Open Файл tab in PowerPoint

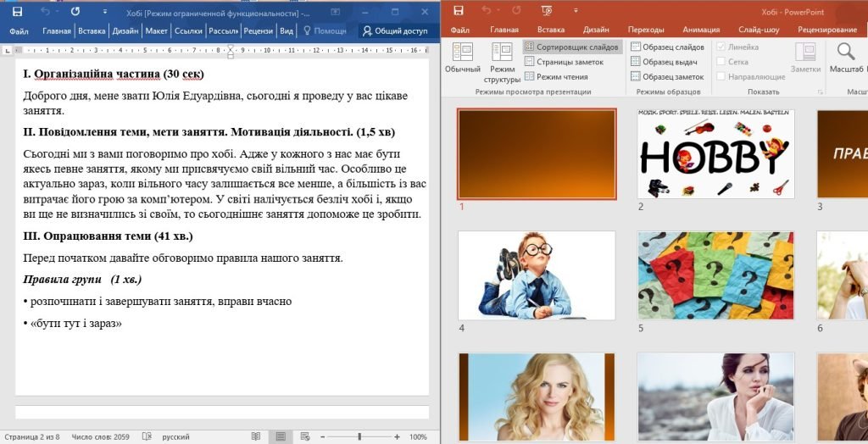[x=460, y=30]
